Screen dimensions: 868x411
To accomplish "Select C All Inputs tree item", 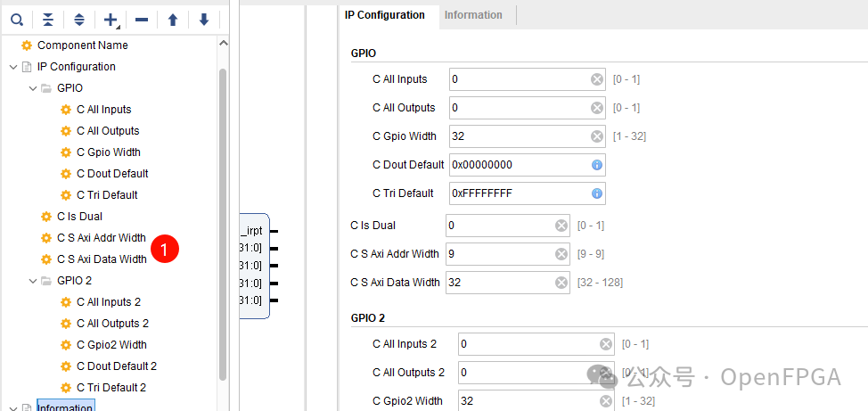I will [x=104, y=110].
